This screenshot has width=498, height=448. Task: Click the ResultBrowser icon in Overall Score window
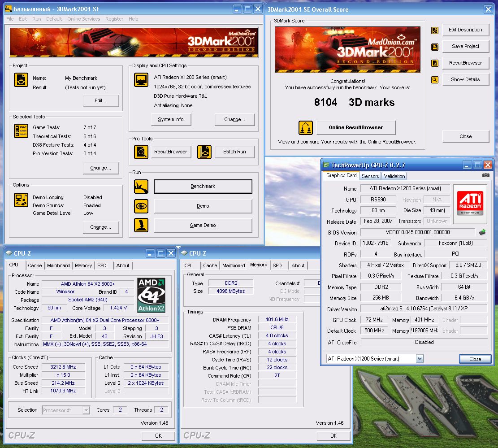coord(435,63)
